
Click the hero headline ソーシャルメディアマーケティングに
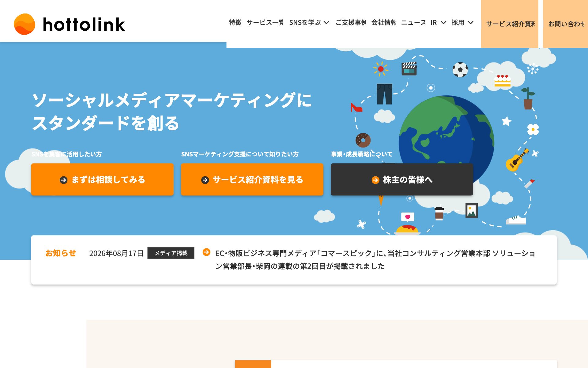(172, 100)
